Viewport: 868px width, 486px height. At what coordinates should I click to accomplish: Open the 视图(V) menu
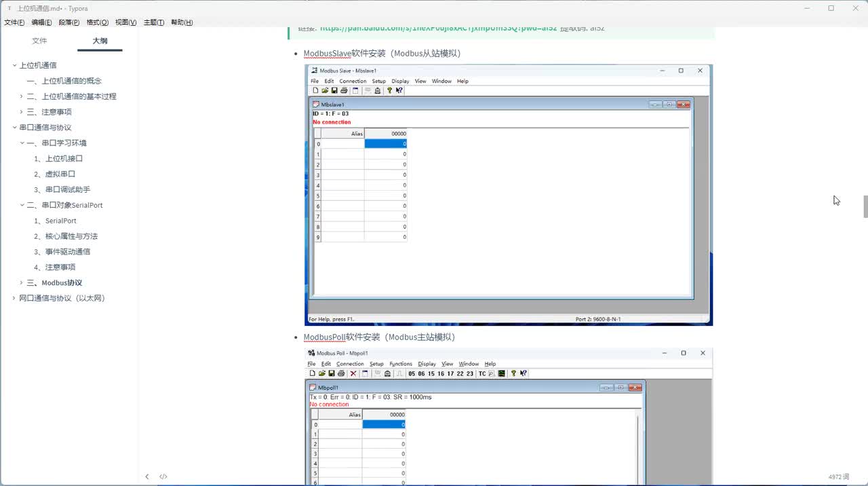(x=125, y=22)
